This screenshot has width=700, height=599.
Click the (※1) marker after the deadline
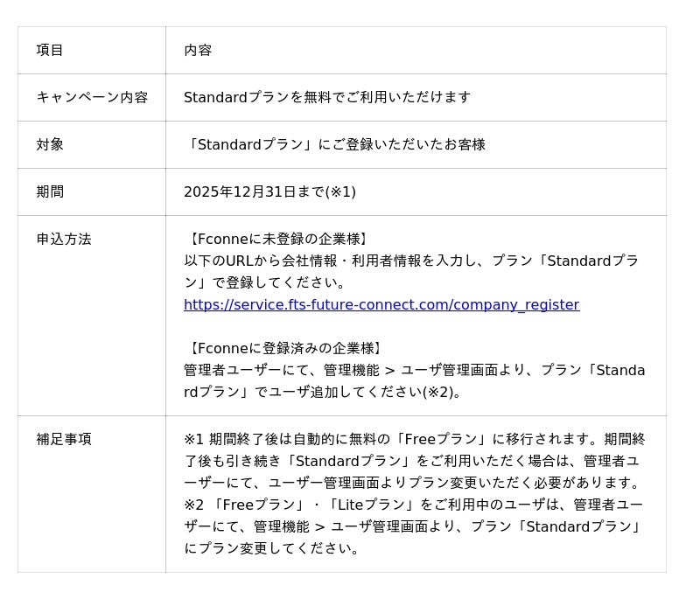pos(340,192)
